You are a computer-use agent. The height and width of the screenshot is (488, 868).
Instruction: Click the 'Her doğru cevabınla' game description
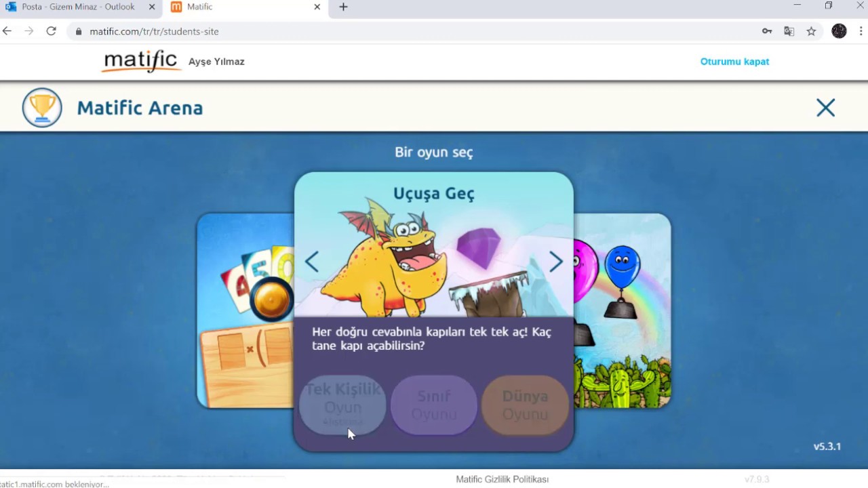tap(431, 339)
